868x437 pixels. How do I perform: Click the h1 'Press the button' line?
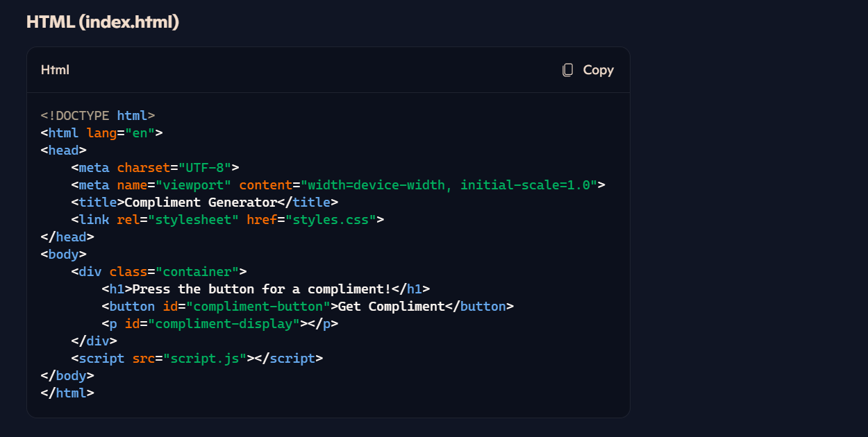pyautogui.click(x=266, y=289)
